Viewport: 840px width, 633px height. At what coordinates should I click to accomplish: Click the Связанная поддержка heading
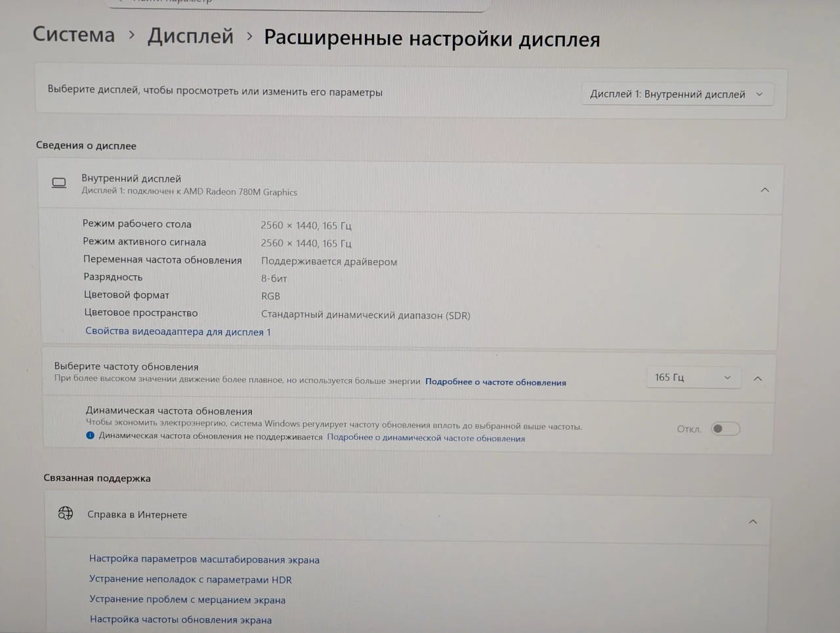[x=97, y=478]
